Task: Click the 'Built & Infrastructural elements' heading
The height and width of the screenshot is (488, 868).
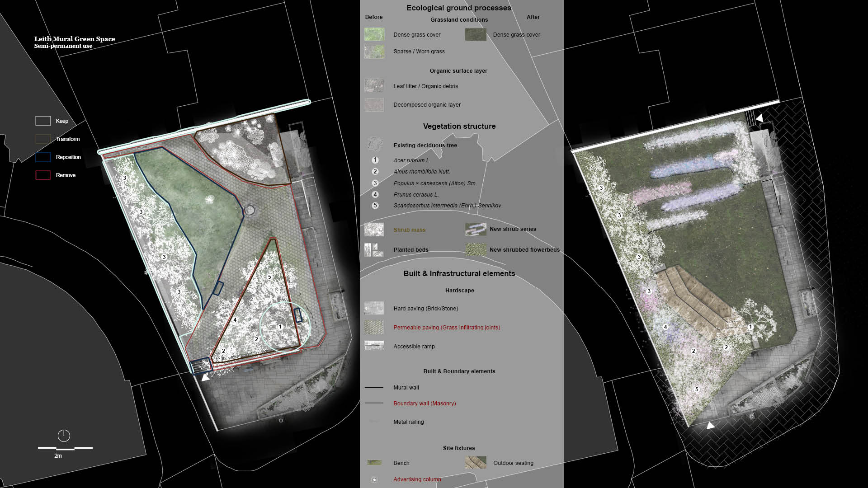Action: tap(459, 273)
